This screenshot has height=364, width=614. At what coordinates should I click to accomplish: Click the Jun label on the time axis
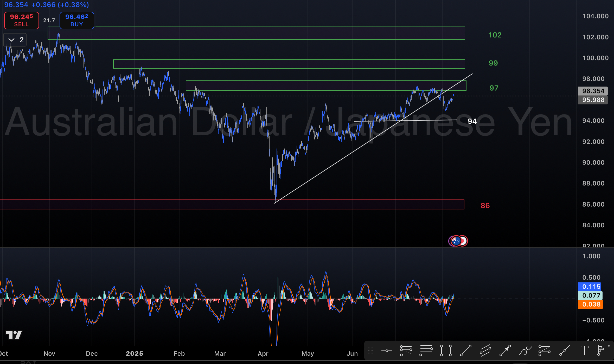pos(352,354)
